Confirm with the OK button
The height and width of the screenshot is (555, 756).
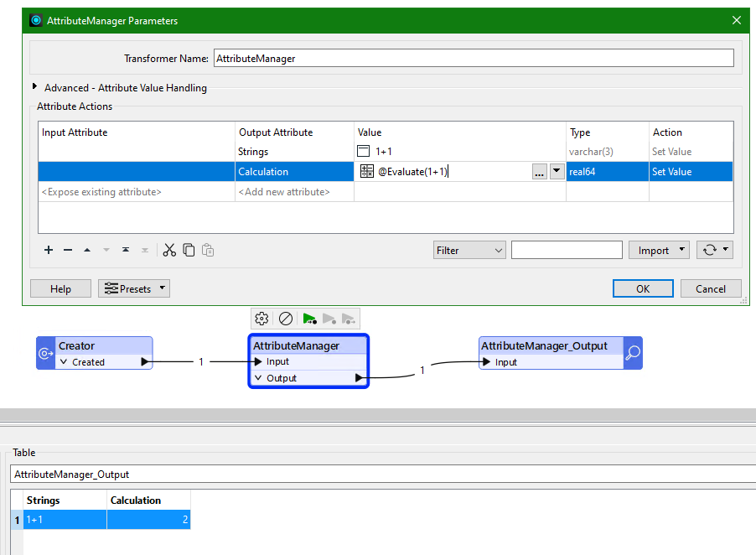point(643,288)
